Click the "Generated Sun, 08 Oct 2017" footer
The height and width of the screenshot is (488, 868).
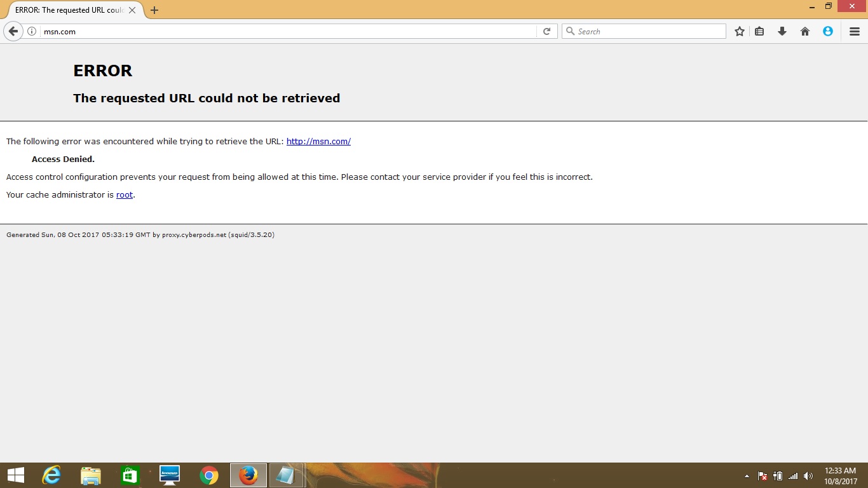coord(140,235)
